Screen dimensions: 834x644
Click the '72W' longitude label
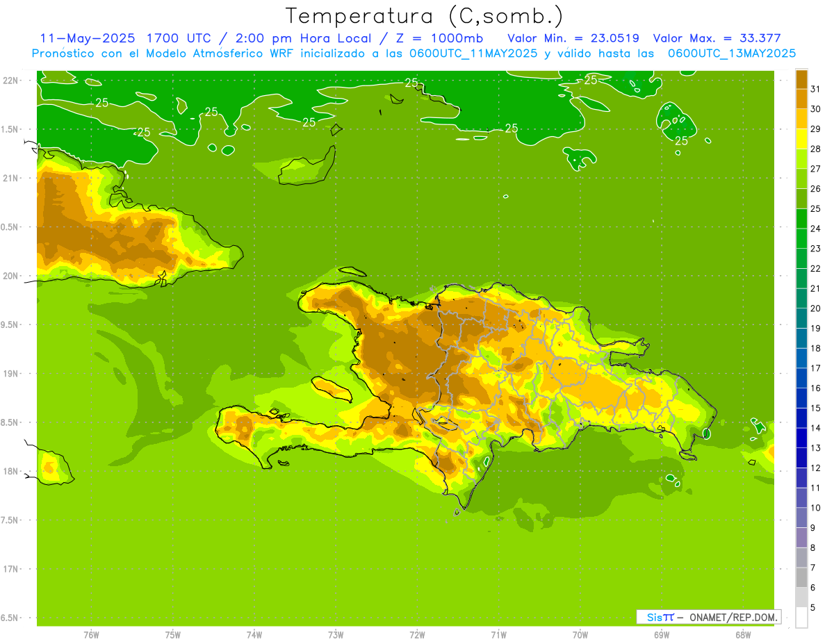(x=417, y=635)
